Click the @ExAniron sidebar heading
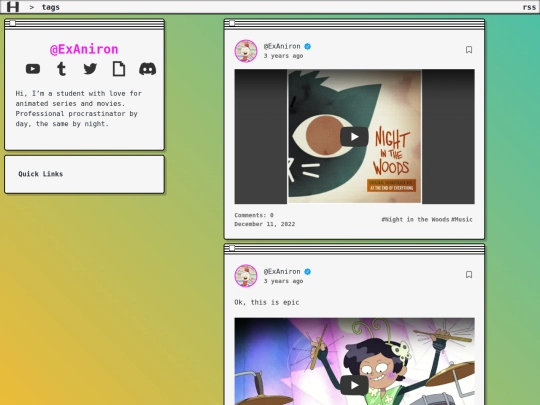 click(x=84, y=49)
